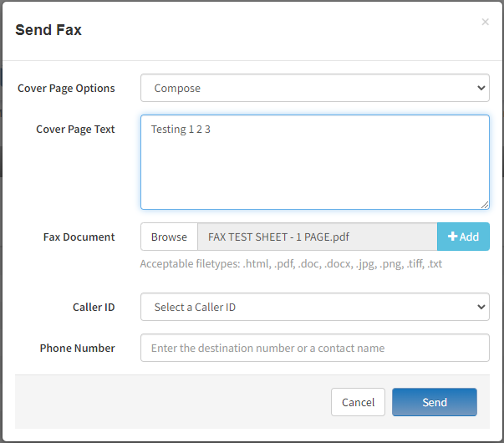Viewport: 504px width, 443px height.
Task: Open the Select a Caller ID dropdown
Action: [314, 307]
